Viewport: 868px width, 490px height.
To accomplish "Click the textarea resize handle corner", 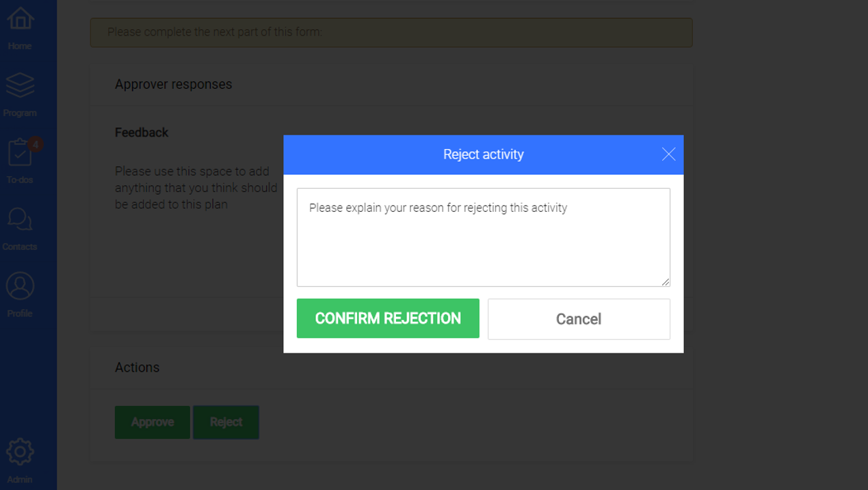I will pyautogui.click(x=666, y=282).
